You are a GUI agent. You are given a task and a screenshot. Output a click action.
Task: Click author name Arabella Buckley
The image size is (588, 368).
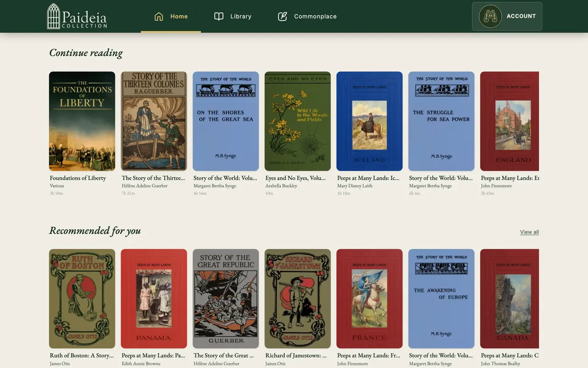[281, 186]
